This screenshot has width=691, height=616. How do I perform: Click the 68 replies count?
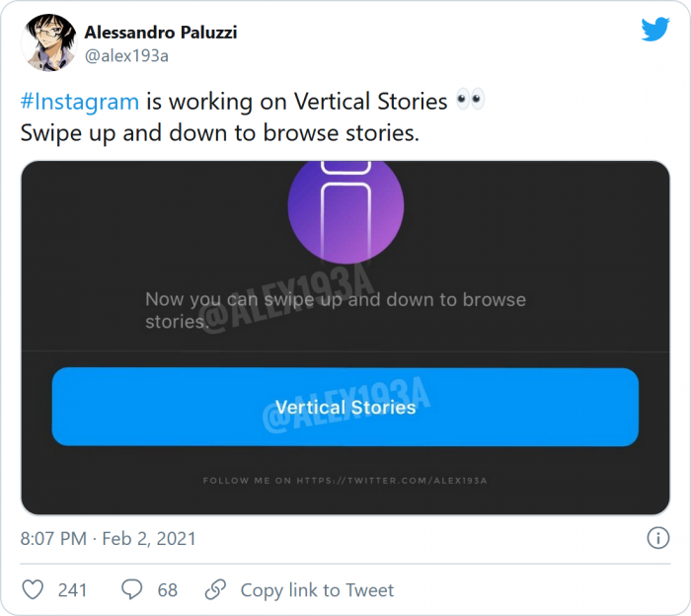click(167, 589)
